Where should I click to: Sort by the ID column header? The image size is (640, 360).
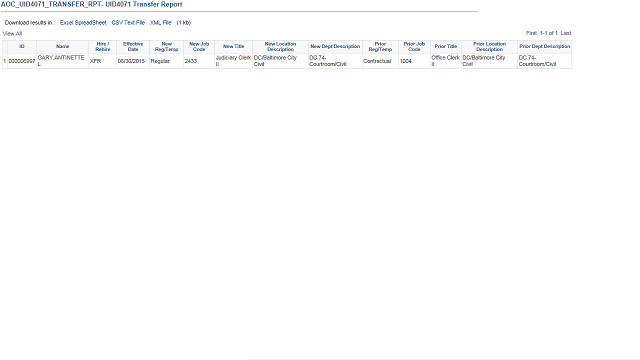(x=22, y=47)
